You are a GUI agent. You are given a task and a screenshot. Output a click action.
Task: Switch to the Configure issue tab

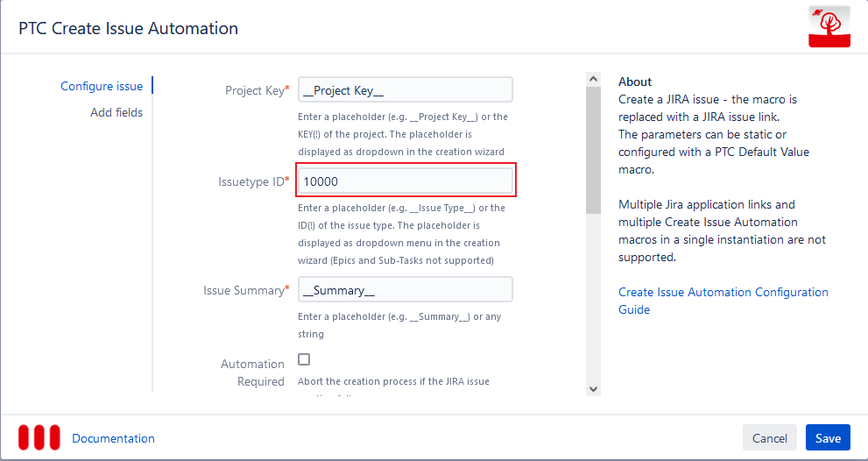(102, 86)
